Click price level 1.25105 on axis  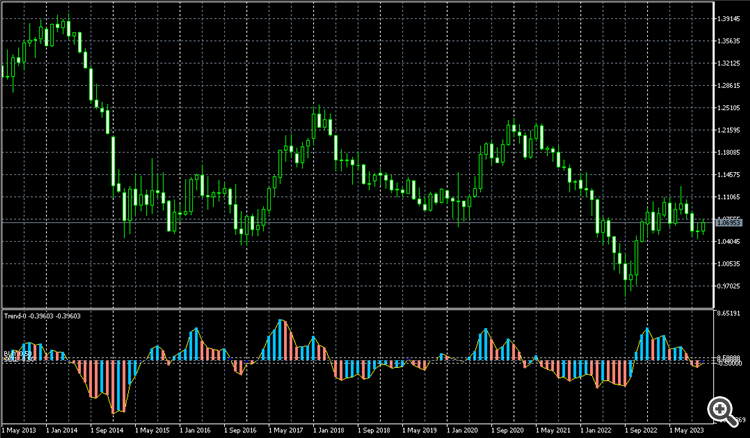pyautogui.click(x=729, y=108)
